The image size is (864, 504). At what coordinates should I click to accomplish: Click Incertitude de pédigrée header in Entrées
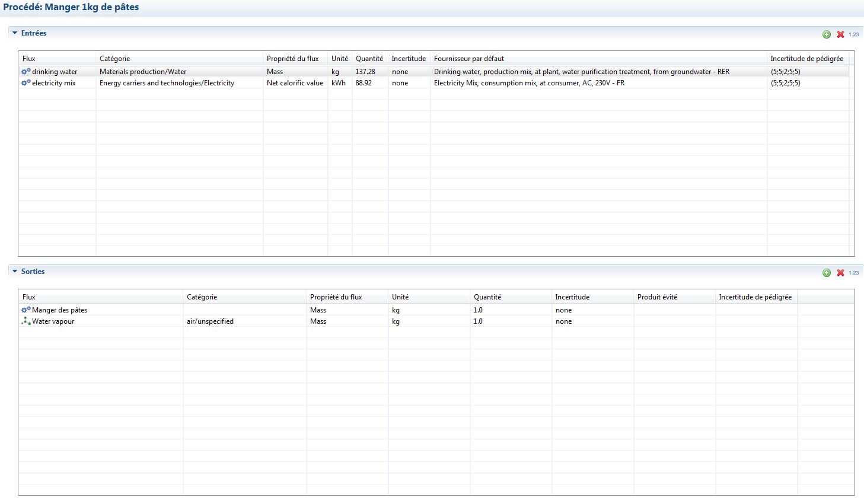click(x=808, y=59)
